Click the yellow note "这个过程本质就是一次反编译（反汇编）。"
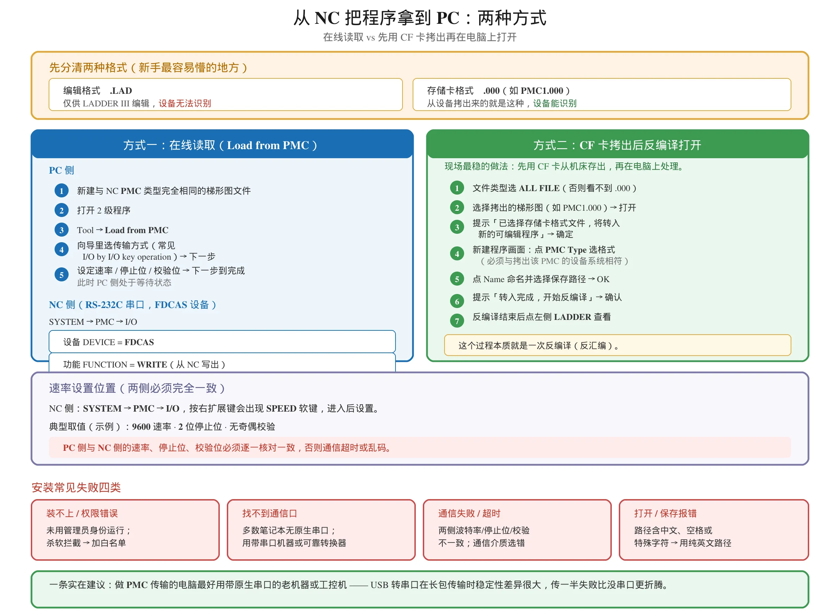This screenshot has height=616, width=840. (617, 346)
